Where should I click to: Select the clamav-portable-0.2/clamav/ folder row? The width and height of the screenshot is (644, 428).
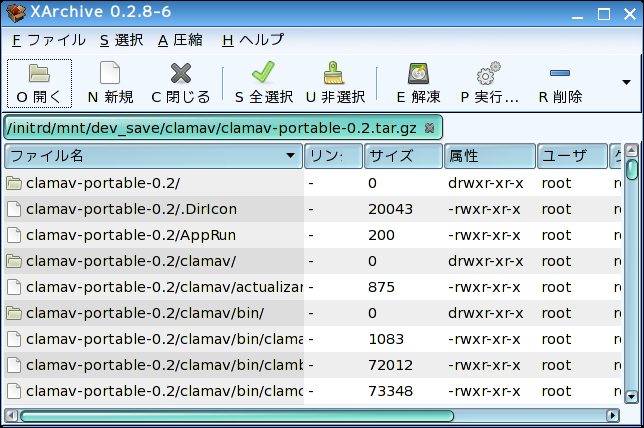tap(313, 261)
